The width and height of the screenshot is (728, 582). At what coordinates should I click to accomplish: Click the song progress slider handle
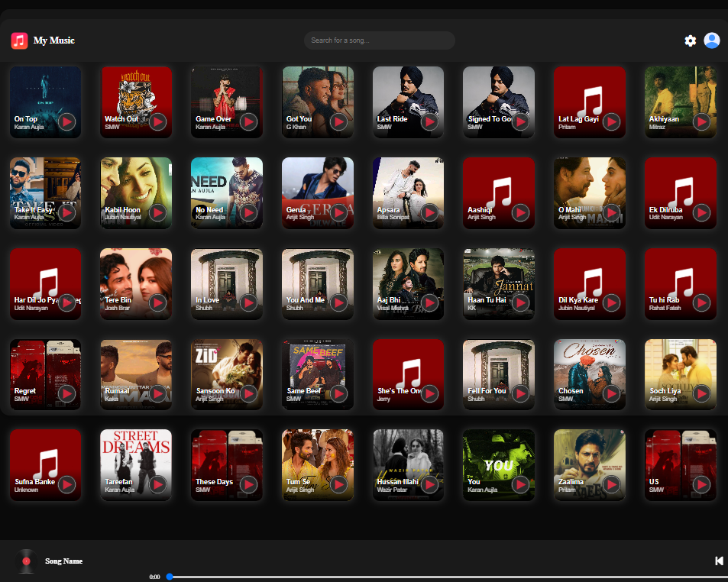(170, 577)
